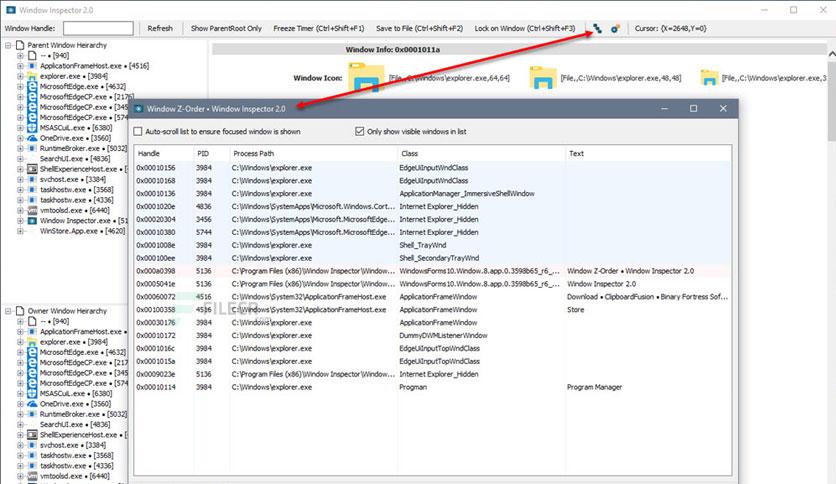Select OneDrive.exe icon in Parent hierarchy
Viewport: 836px width, 484px height.
point(32,138)
